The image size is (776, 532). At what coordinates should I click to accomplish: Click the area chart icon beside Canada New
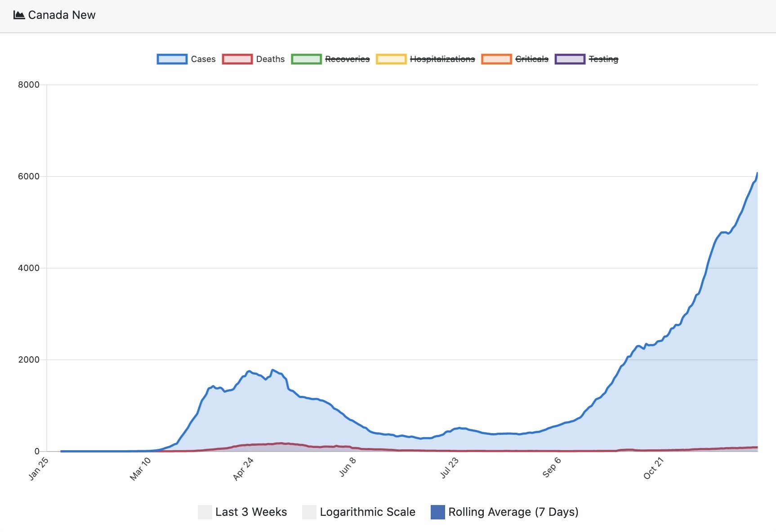pyautogui.click(x=19, y=15)
